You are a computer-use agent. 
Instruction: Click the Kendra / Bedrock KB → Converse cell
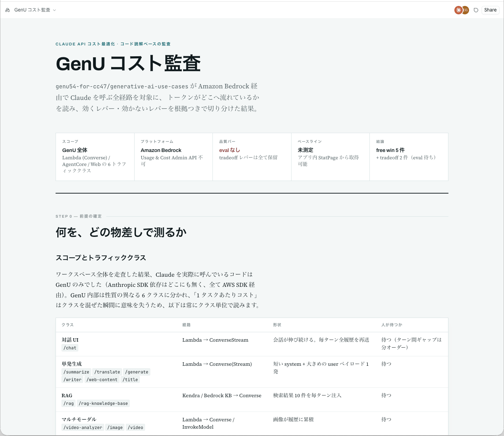click(222, 395)
